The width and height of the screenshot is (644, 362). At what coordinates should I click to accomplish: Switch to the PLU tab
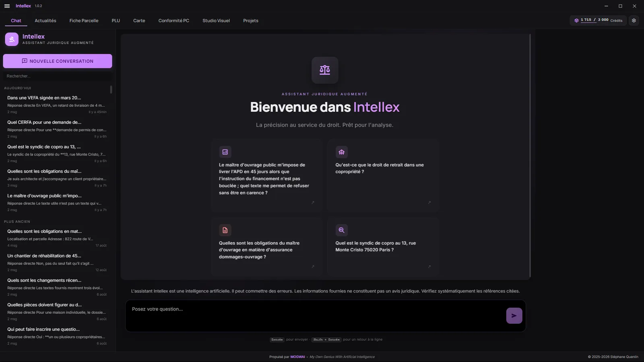116,21
